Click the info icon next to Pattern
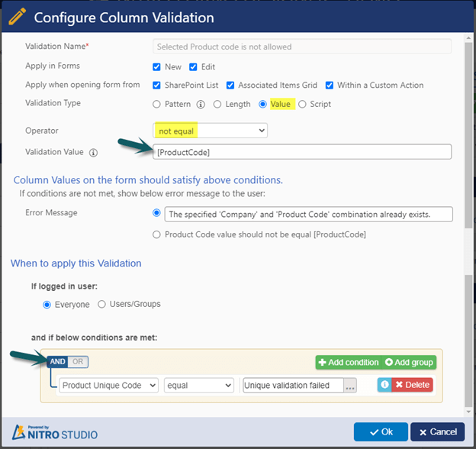 [201, 105]
